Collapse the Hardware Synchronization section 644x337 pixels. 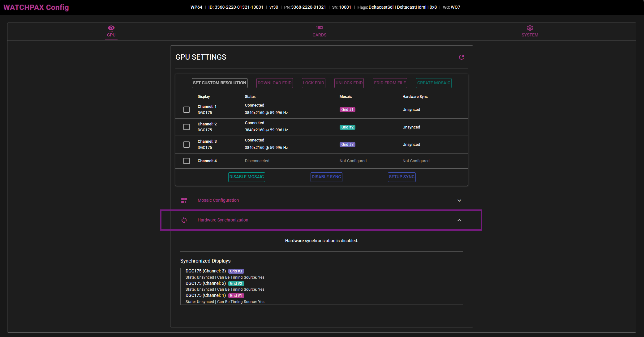pos(459,220)
